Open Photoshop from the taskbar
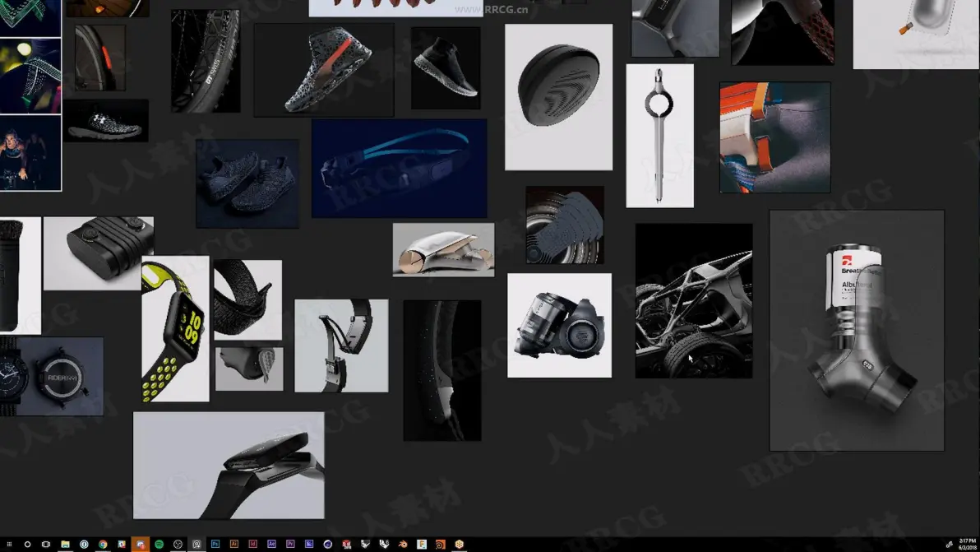980x552 pixels. (215, 544)
